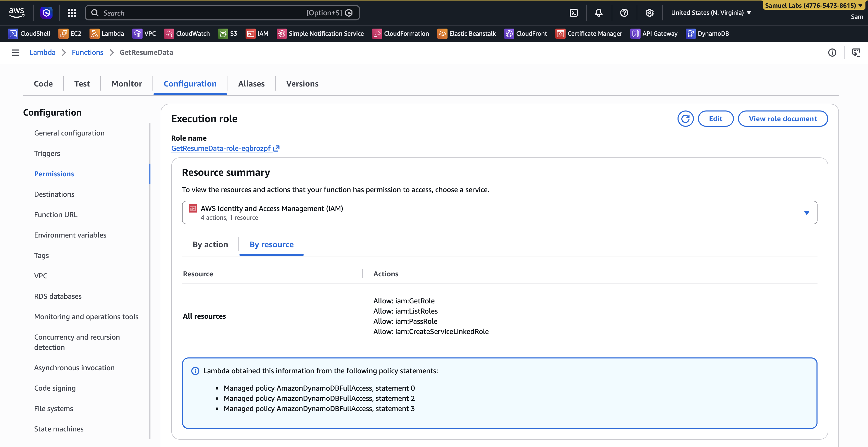Open the settings gear icon

(649, 13)
